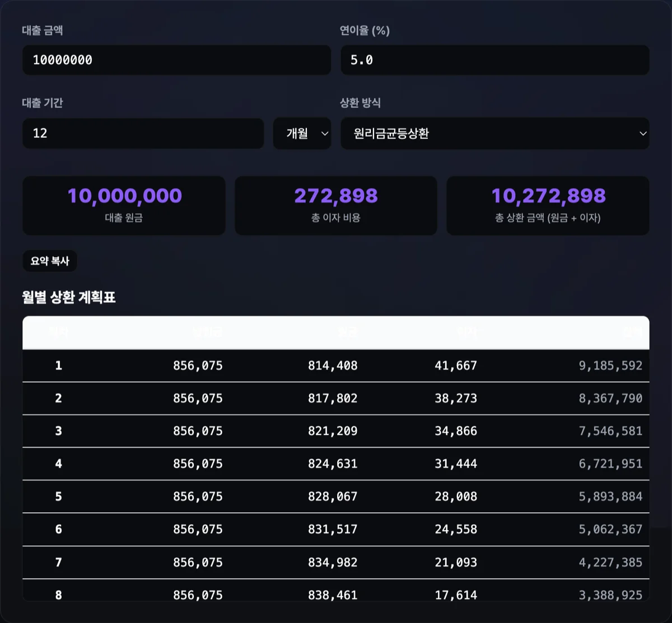
Task: Select the row 5 principal value 828,067
Action: point(333,496)
